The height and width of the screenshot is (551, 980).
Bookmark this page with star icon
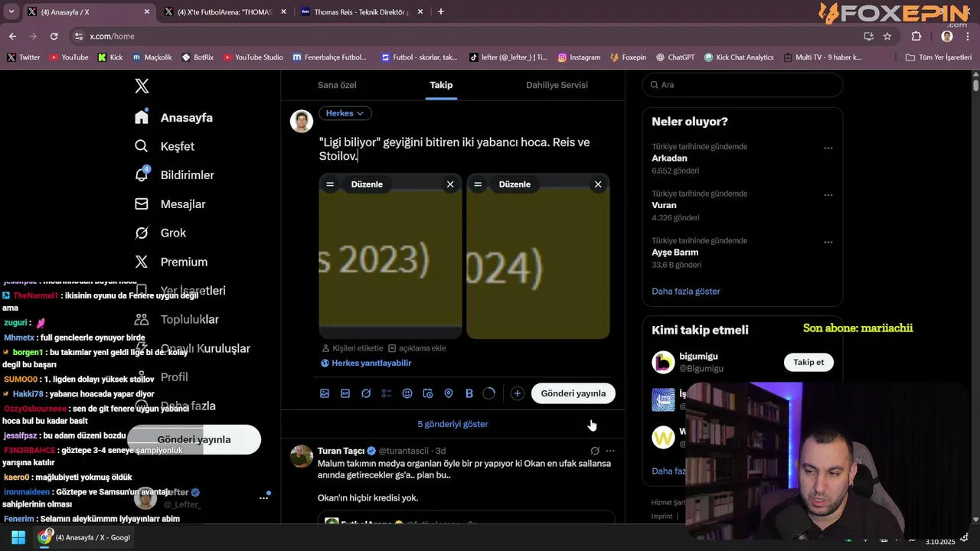coord(887,36)
